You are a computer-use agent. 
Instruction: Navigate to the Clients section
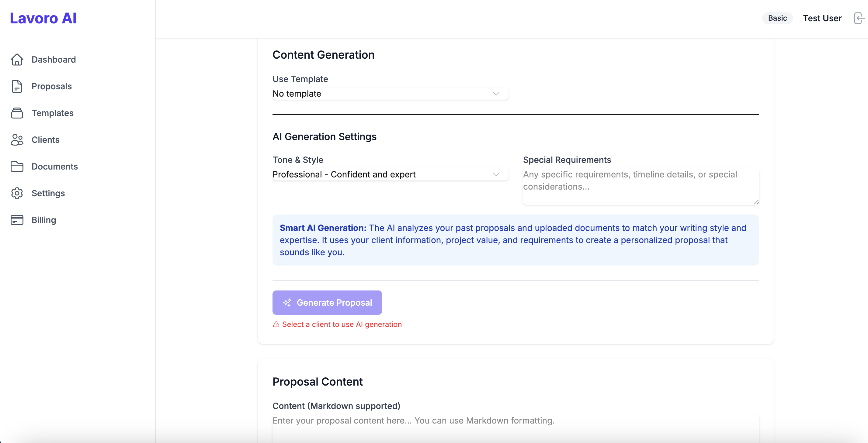pyautogui.click(x=46, y=140)
